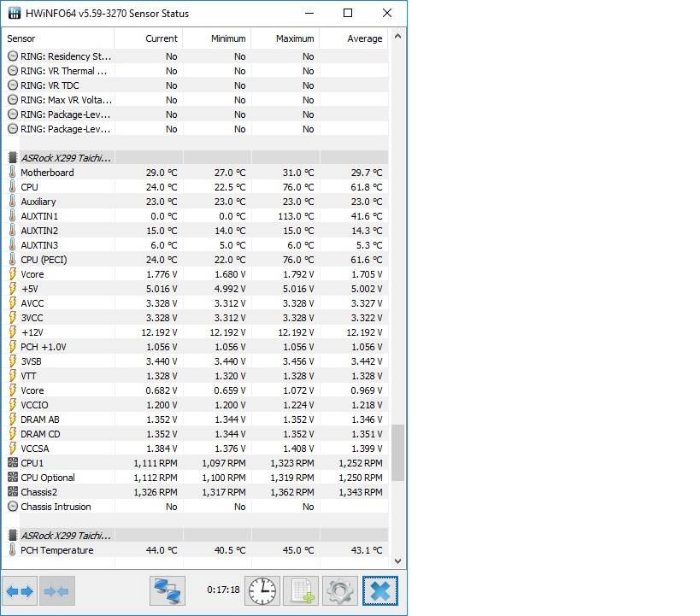The image size is (700, 616).
Task: Click the +5V voltage bolt icon
Action: tap(13, 289)
